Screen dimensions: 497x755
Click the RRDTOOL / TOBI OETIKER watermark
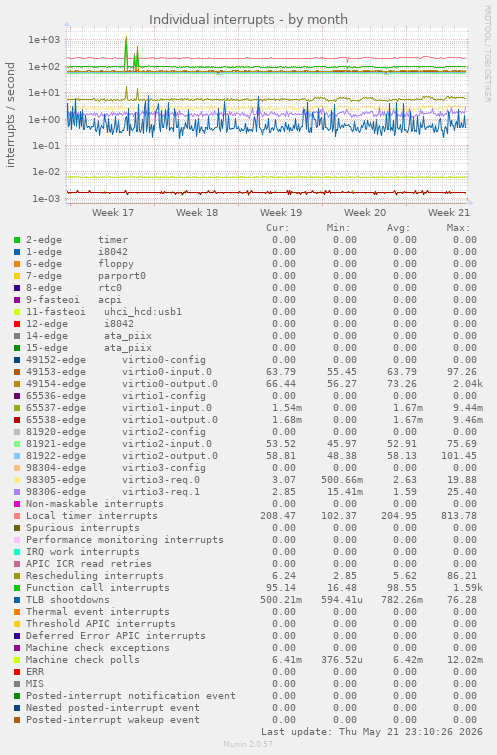click(x=487, y=54)
